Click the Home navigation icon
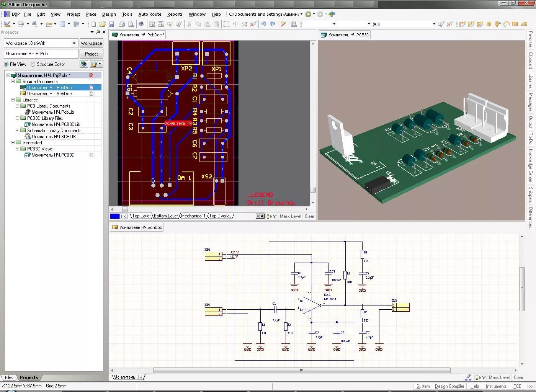The image size is (536, 392). pos(332,14)
